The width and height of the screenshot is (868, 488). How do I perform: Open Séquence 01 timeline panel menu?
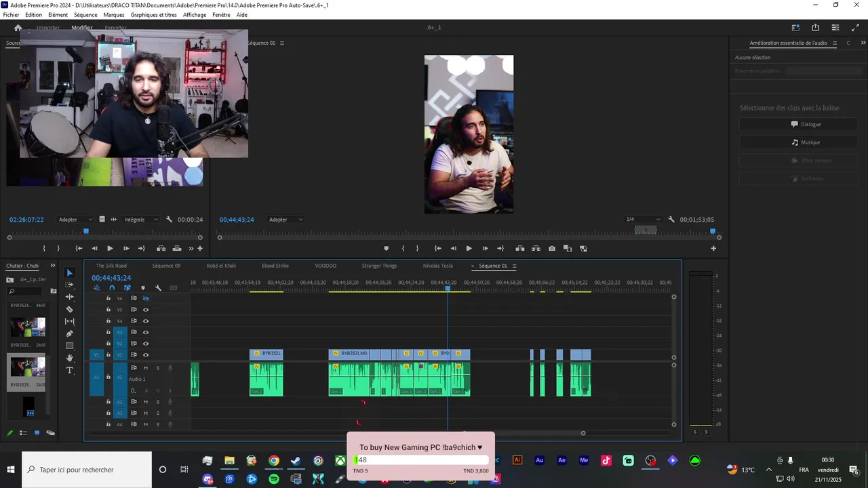coord(514,266)
